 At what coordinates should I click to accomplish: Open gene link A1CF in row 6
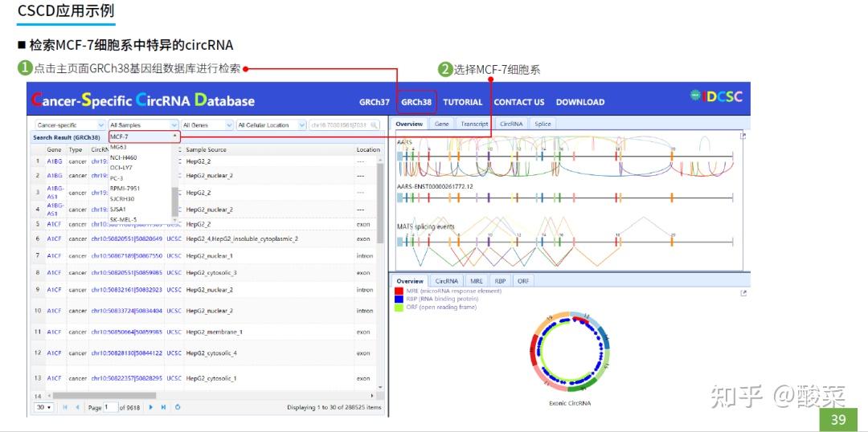[55, 239]
